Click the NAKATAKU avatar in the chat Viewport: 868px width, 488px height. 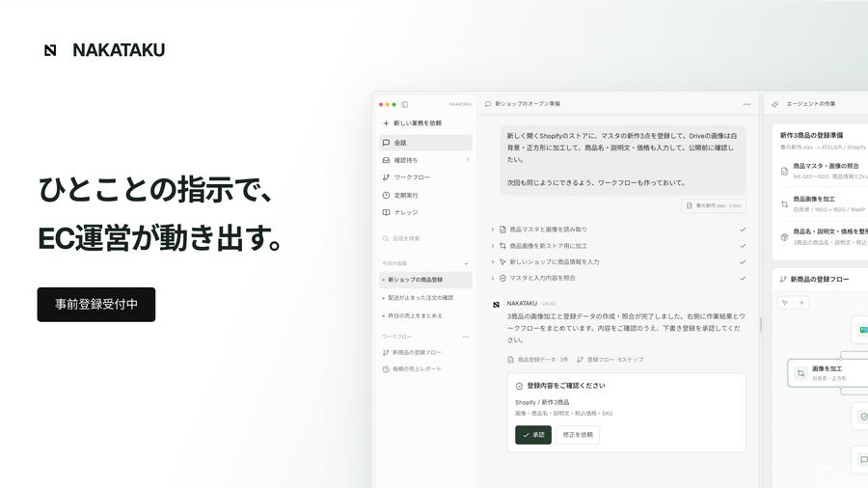pyautogui.click(x=496, y=305)
